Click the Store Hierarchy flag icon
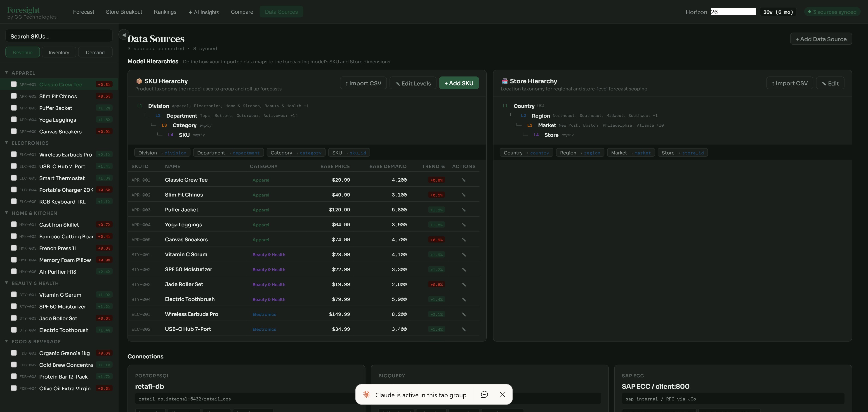 click(x=505, y=81)
